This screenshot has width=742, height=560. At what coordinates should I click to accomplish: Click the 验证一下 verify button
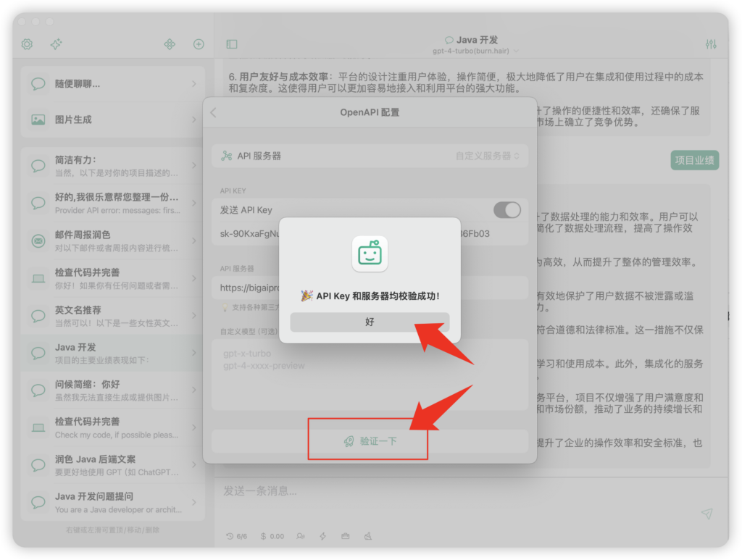click(x=370, y=442)
